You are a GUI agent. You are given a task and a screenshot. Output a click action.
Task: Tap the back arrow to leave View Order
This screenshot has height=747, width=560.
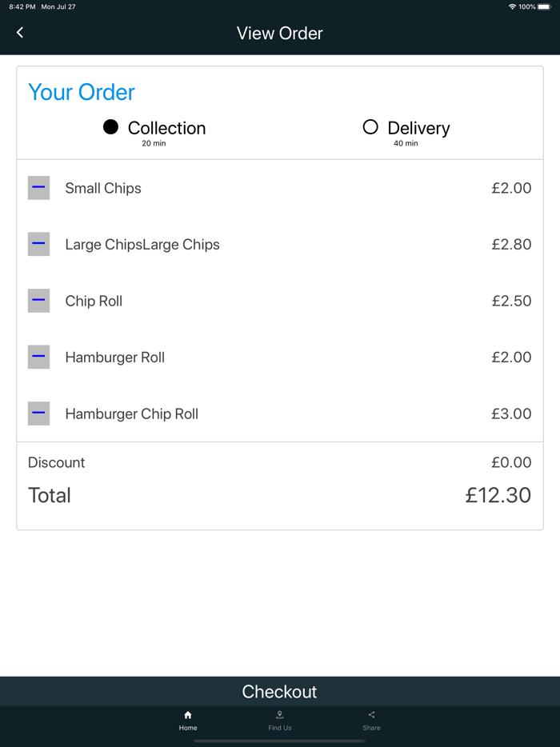[x=19, y=33]
